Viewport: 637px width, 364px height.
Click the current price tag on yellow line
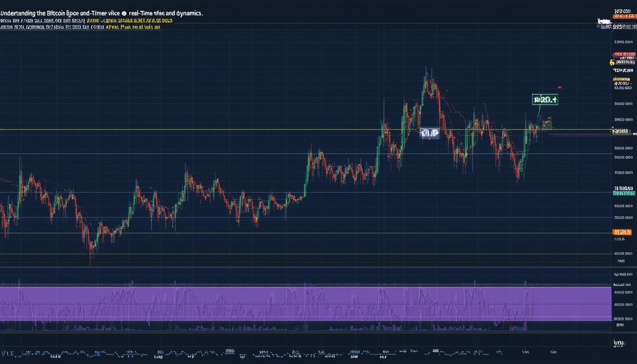pyautogui.click(x=621, y=131)
